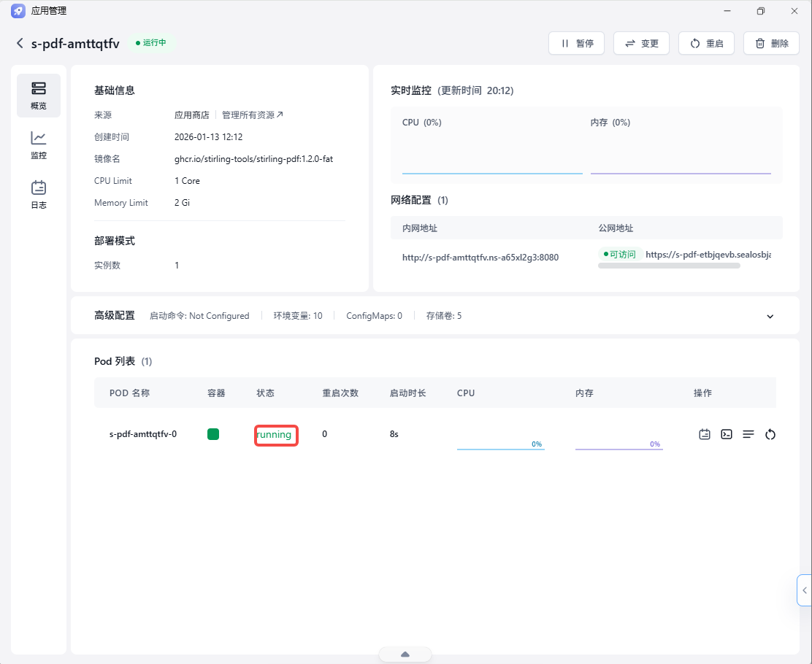Click the 启动时长 column header
Viewport: 812px width, 664px height.
point(408,393)
